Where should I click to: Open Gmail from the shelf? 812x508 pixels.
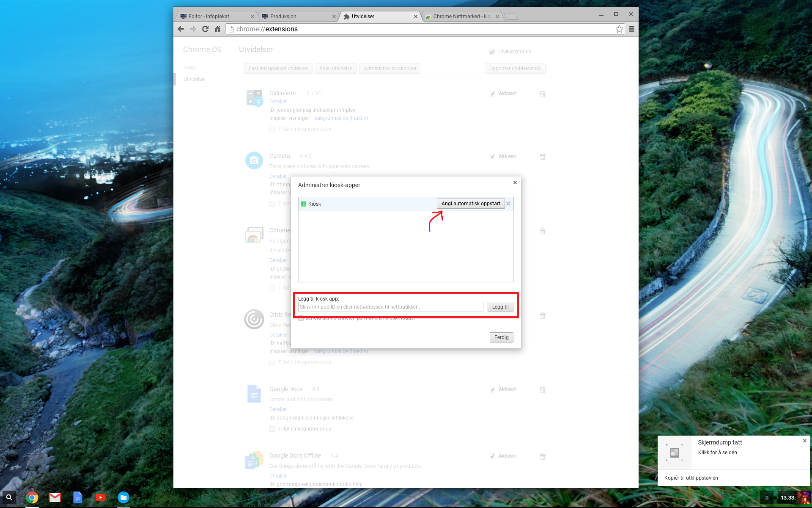pos(55,497)
